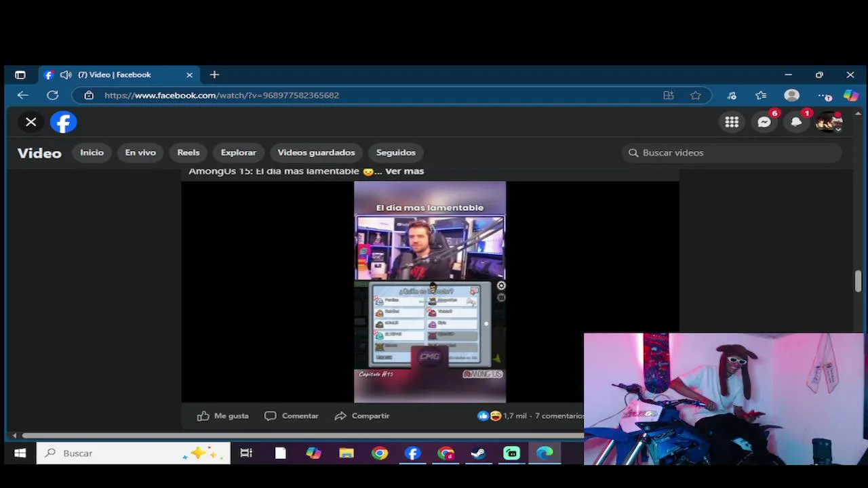The width and height of the screenshot is (868, 488).
Task: Open the Edge browser profile icon
Action: 791,96
